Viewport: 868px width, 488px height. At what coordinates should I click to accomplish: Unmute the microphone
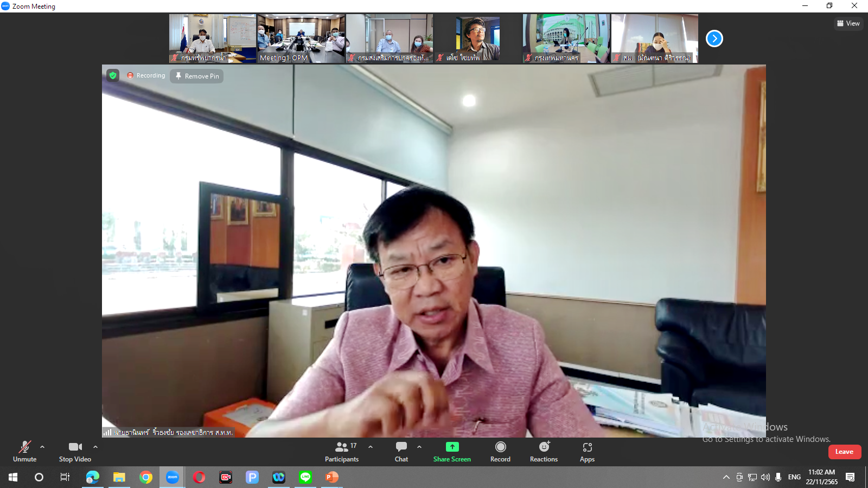(x=24, y=451)
